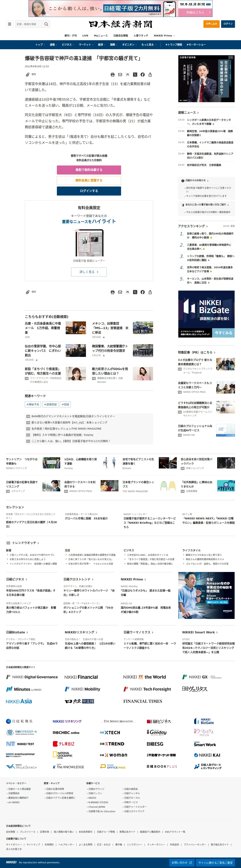Click the #爆破予告 keyword tag

(33, 404)
